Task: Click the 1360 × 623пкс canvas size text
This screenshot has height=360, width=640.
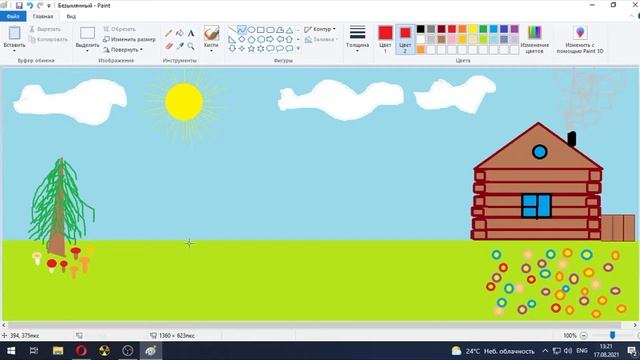Action: pos(177,336)
